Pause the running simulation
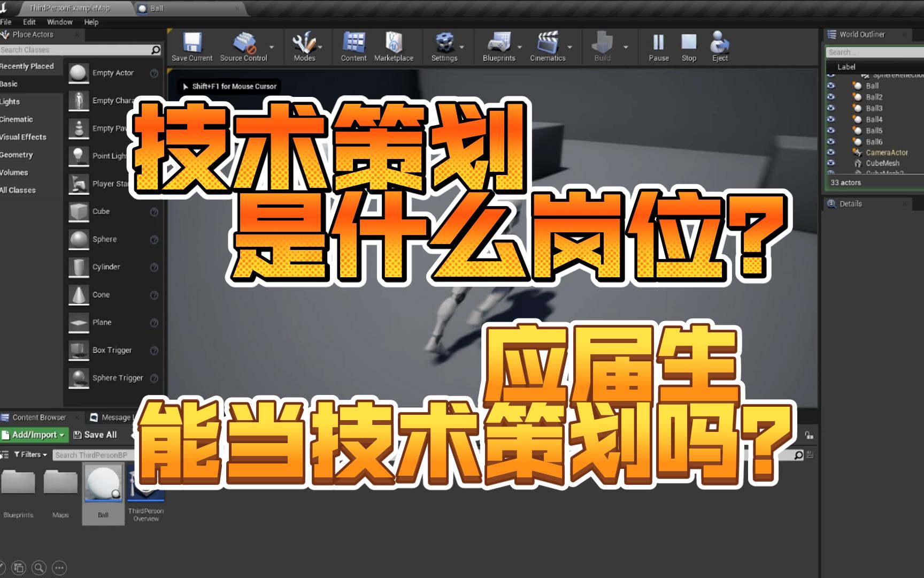The image size is (924, 578). (659, 42)
